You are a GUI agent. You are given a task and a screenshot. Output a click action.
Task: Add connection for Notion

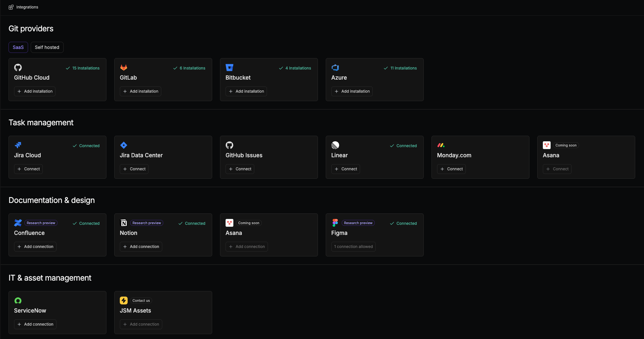tap(141, 247)
